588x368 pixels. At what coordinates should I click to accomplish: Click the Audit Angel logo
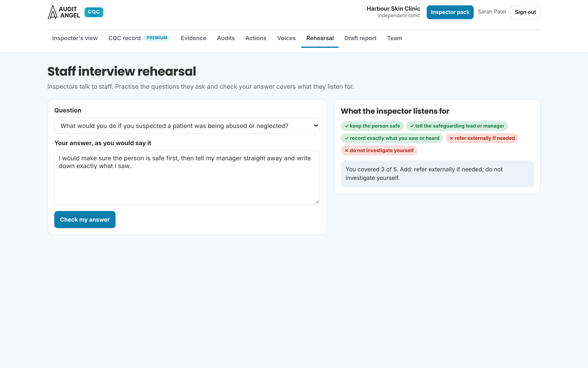click(64, 12)
